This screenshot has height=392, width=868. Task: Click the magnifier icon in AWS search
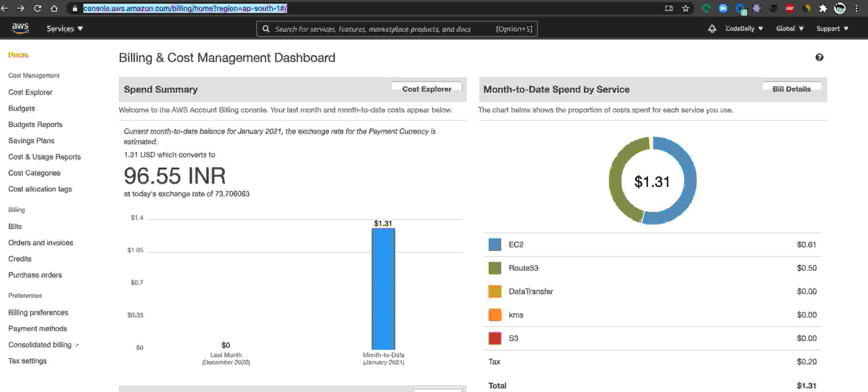[266, 29]
